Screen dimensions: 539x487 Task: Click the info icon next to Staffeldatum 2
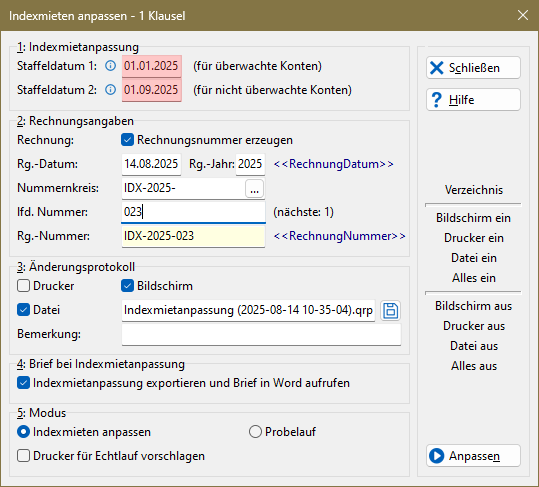pos(110,90)
